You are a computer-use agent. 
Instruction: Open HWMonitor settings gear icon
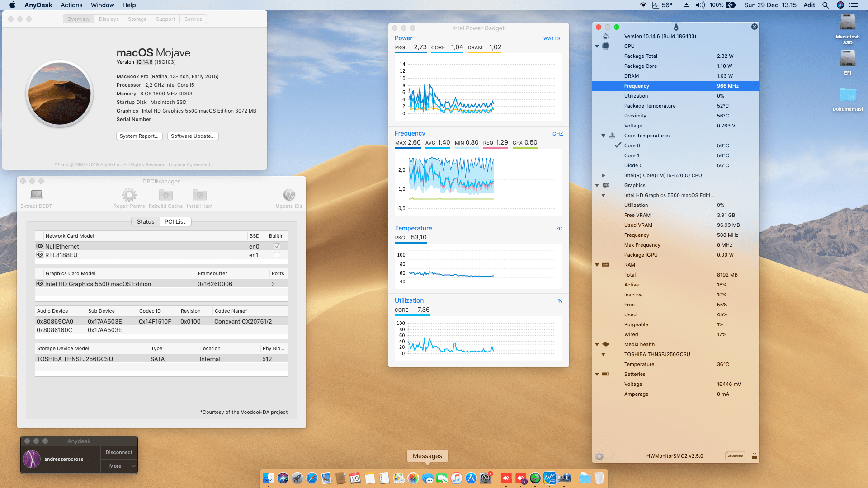coord(599,456)
